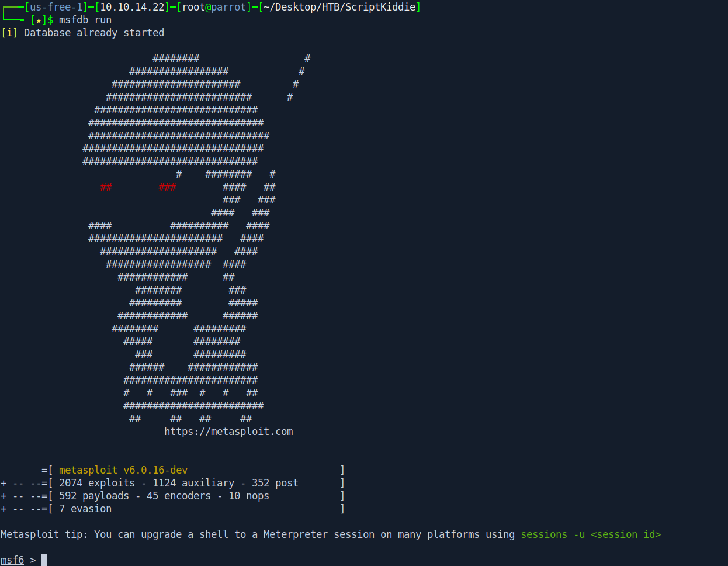Select the green 'sessions -u <session_id>' command
Screen dimensions: 728x566
(591, 534)
